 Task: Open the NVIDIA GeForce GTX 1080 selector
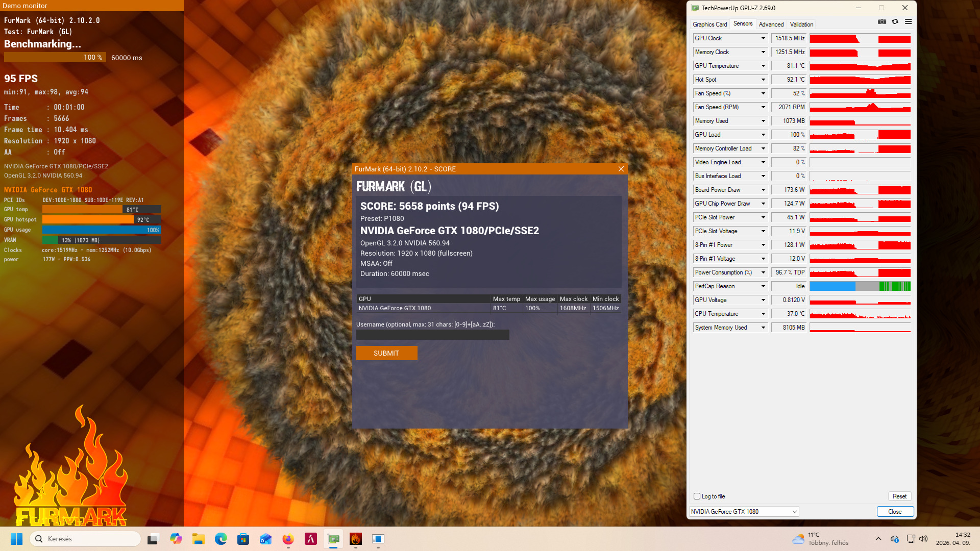click(744, 512)
